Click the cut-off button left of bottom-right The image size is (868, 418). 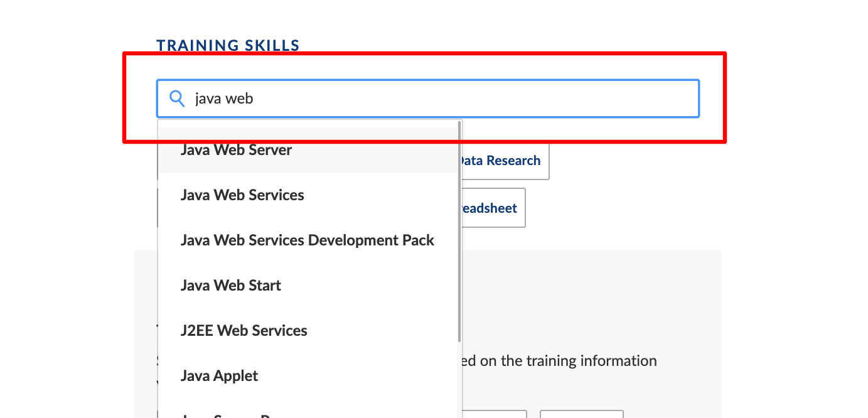coord(495,414)
